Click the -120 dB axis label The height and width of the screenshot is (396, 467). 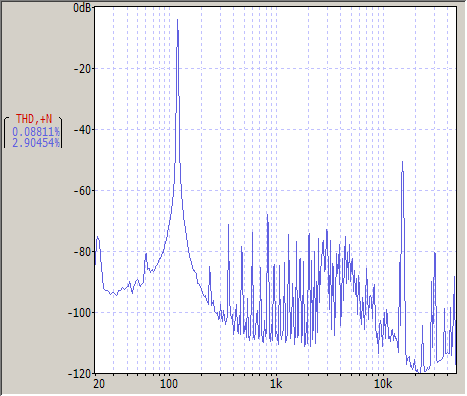pyautogui.click(x=79, y=374)
